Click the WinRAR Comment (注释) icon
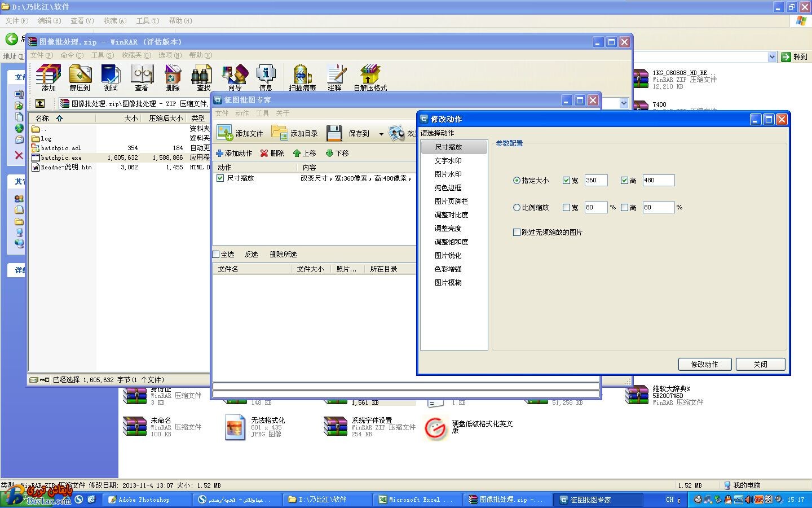The image size is (812, 508). point(335,77)
